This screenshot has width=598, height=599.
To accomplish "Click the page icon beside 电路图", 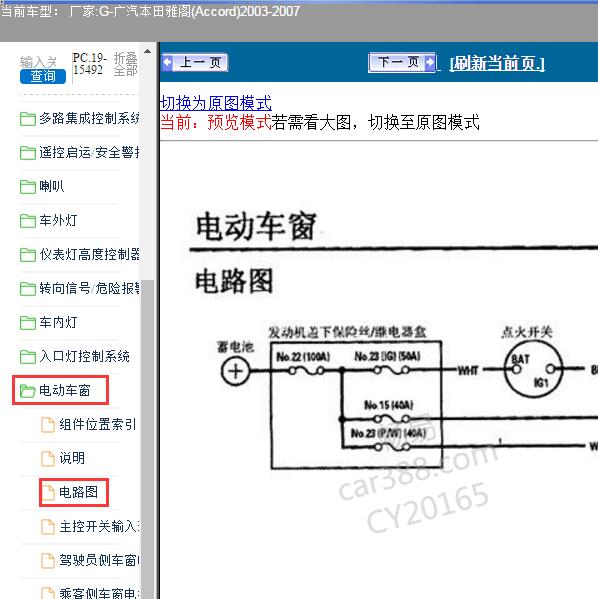I will 48,492.
